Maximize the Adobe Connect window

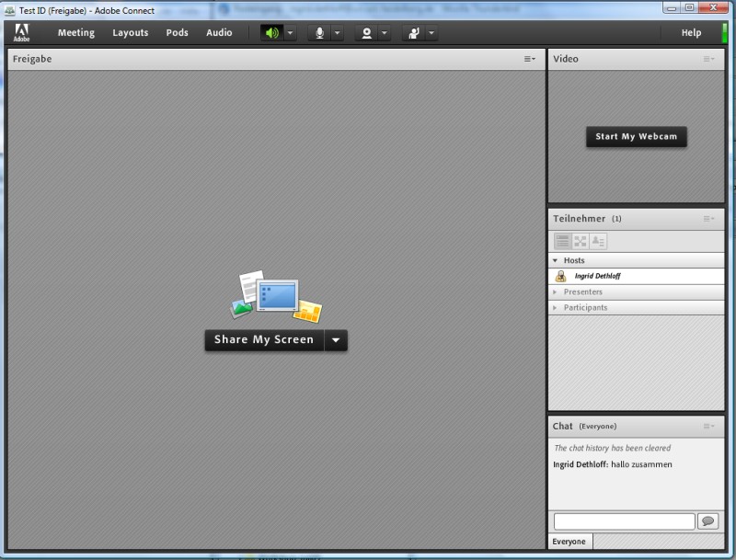tap(689, 8)
